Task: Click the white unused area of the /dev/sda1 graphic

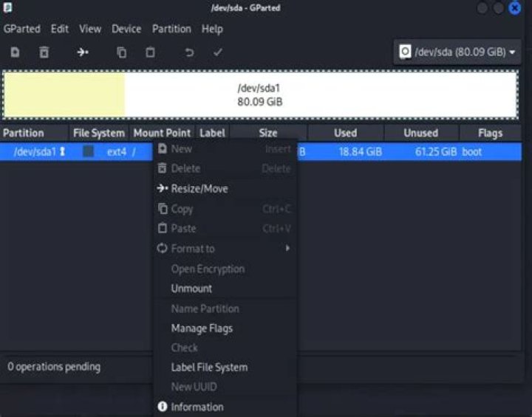Action: pos(321,94)
